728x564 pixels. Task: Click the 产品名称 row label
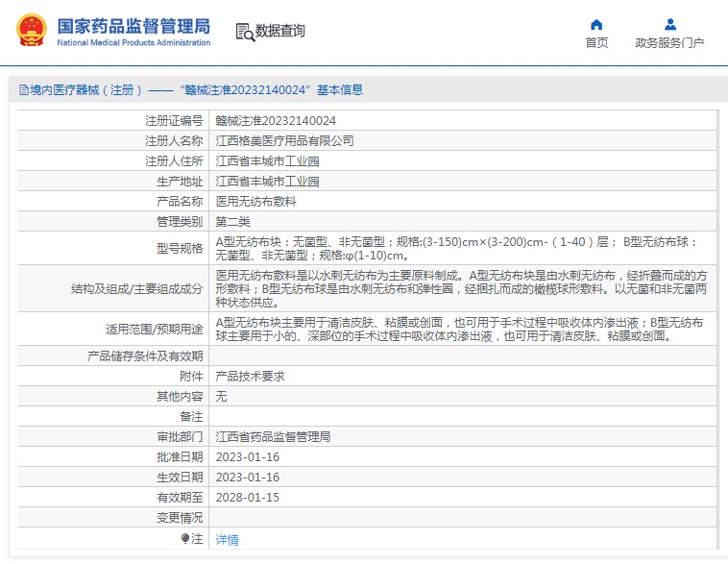pos(180,201)
